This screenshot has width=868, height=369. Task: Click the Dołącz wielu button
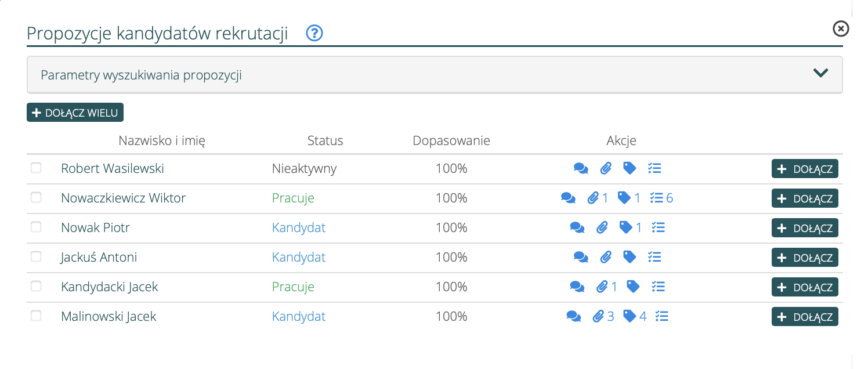tap(75, 113)
